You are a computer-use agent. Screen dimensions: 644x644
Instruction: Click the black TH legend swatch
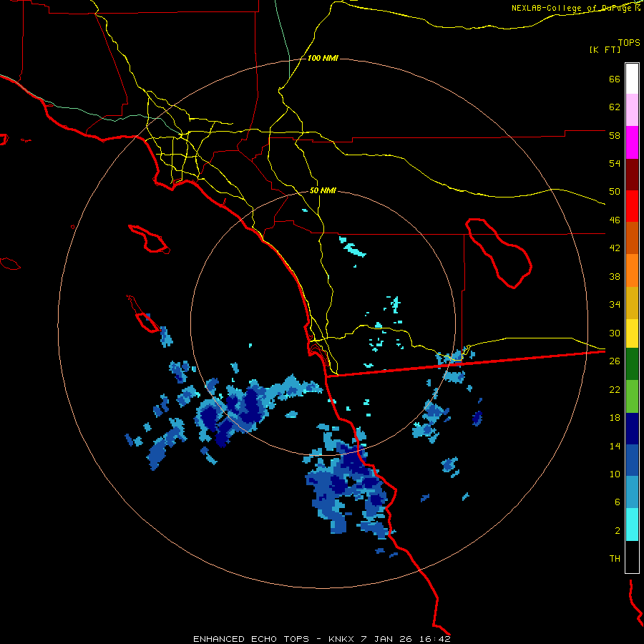point(632,557)
